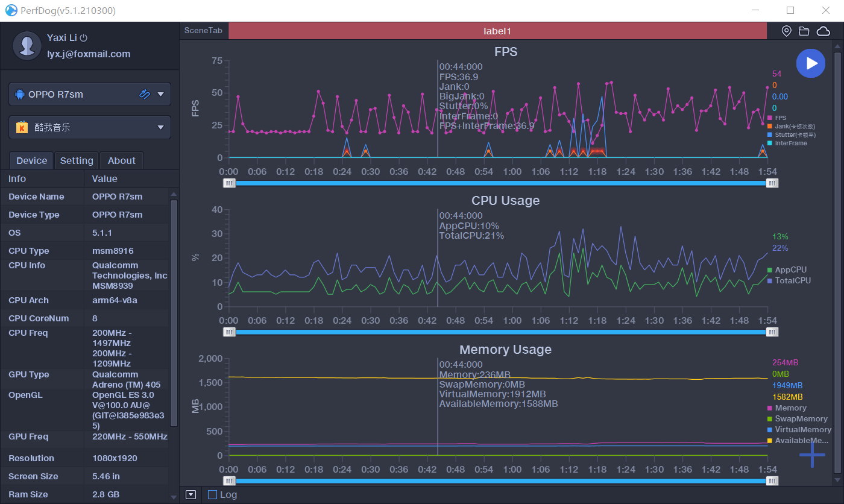
Task: Select the GPU Freq 220MHz - 550MHz value
Action: [x=130, y=436]
